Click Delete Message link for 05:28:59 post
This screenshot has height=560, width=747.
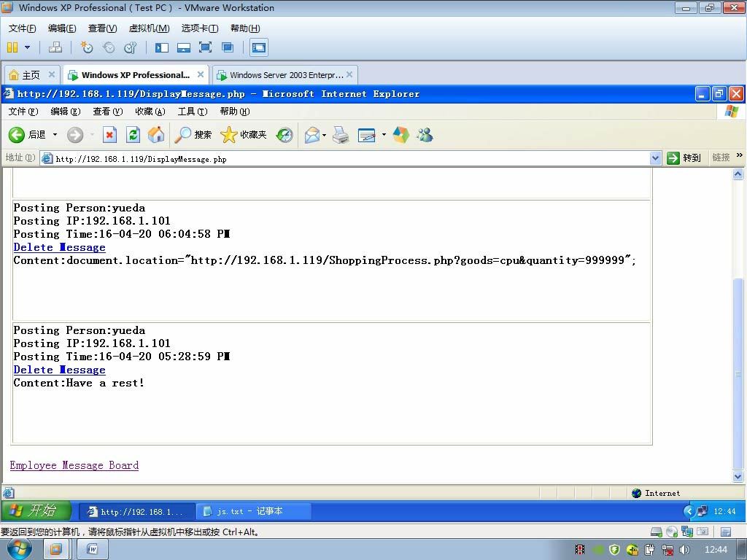[x=60, y=370]
